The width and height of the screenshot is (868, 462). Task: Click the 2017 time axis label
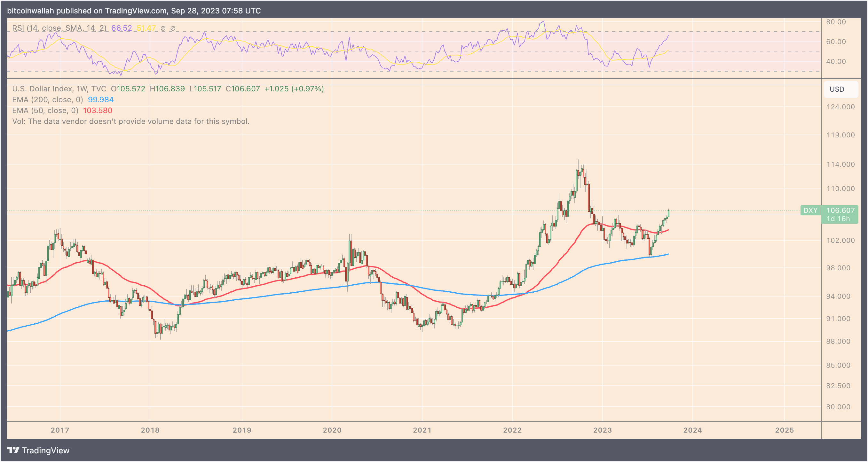pyautogui.click(x=60, y=430)
